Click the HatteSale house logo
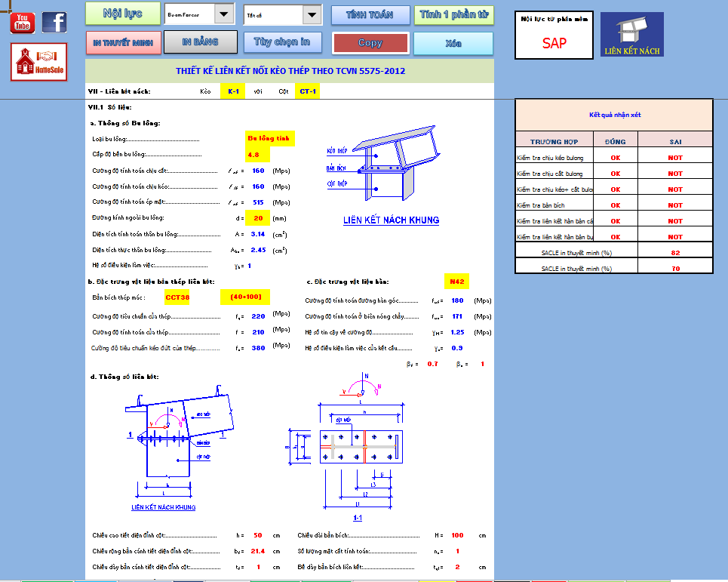The width and height of the screenshot is (728, 582). [x=39, y=62]
